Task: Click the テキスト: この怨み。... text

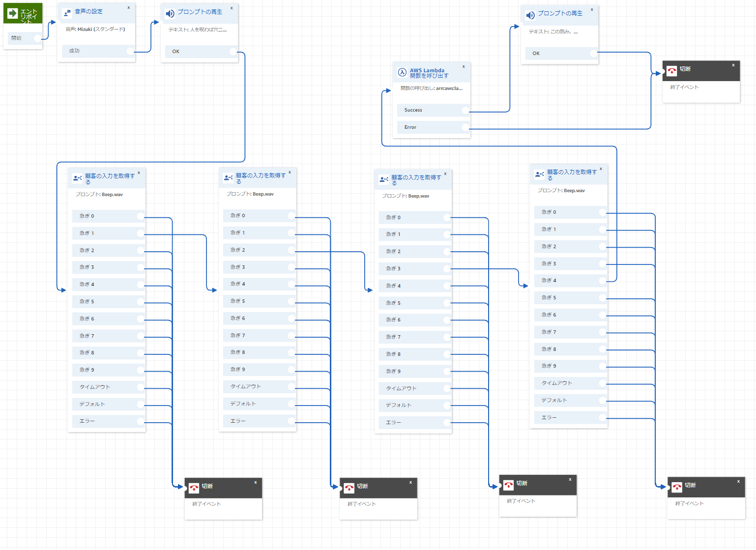Action: 553,32
